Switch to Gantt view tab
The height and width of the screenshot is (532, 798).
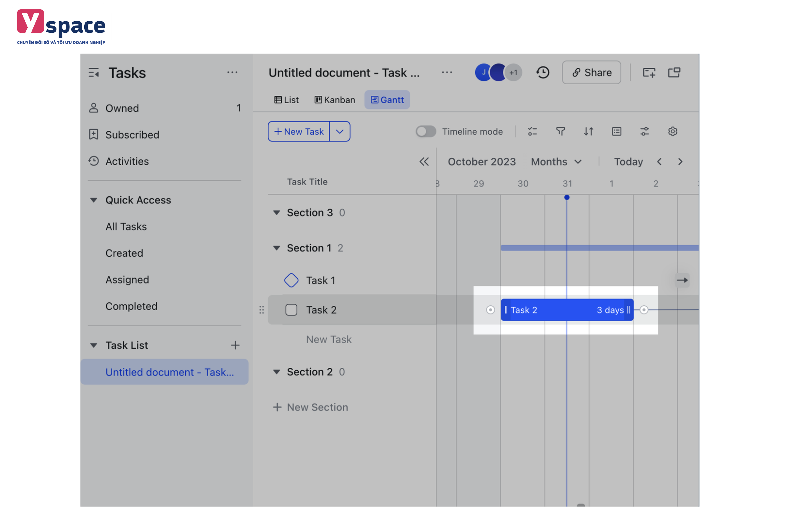click(x=387, y=100)
